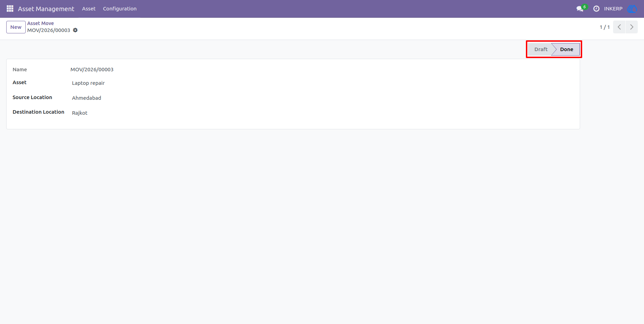
Task: Click the 1 / 1 pager counter
Action: (605, 27)
